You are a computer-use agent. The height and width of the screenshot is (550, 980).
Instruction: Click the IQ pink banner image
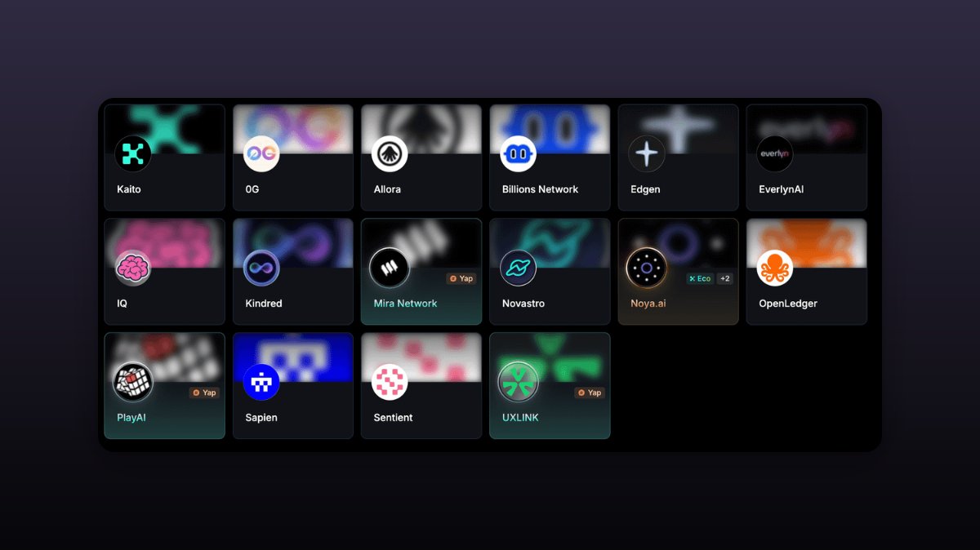[164, 243]
